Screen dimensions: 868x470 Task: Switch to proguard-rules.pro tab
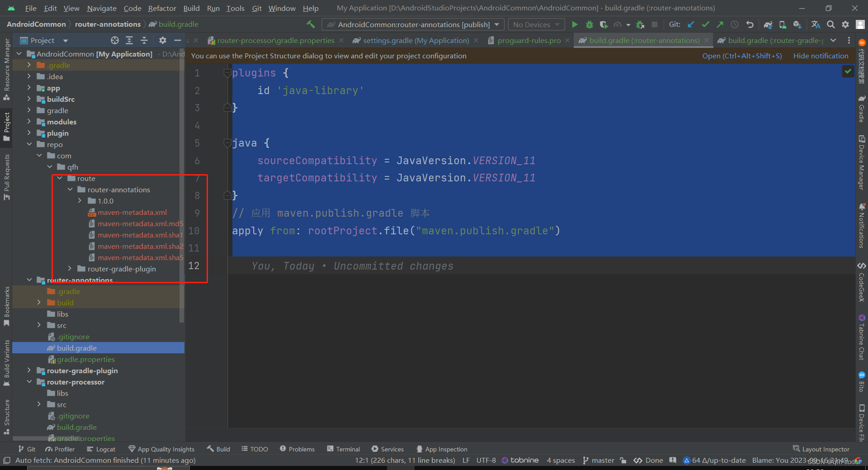coord(529,40)
